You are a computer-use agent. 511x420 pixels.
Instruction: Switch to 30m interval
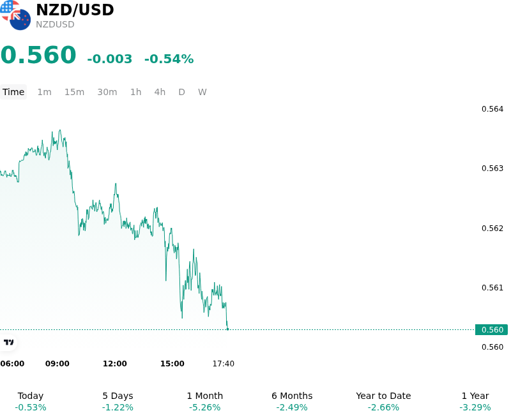107,92
